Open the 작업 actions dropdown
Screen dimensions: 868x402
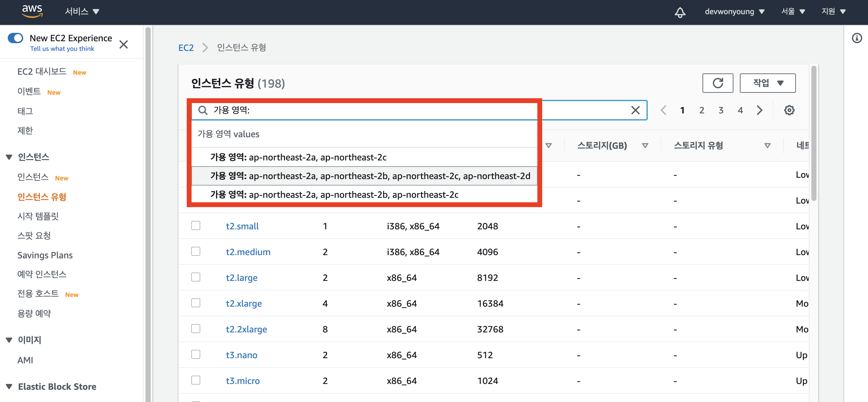[x=767, y=83]
